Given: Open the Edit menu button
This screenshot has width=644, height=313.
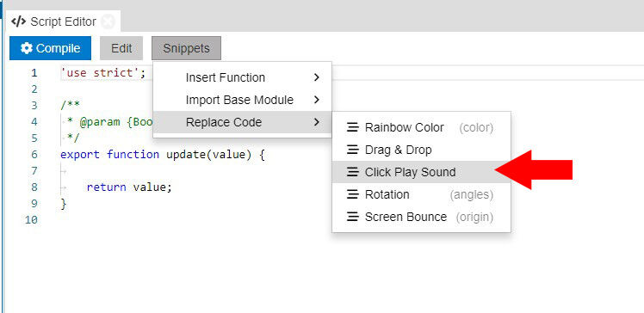Looking at the screenshot, I should (121, 48).
